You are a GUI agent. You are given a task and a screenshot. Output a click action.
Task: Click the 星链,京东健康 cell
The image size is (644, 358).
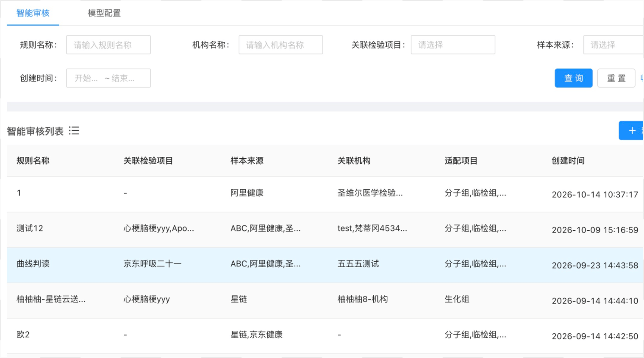[x=257, y=335]
